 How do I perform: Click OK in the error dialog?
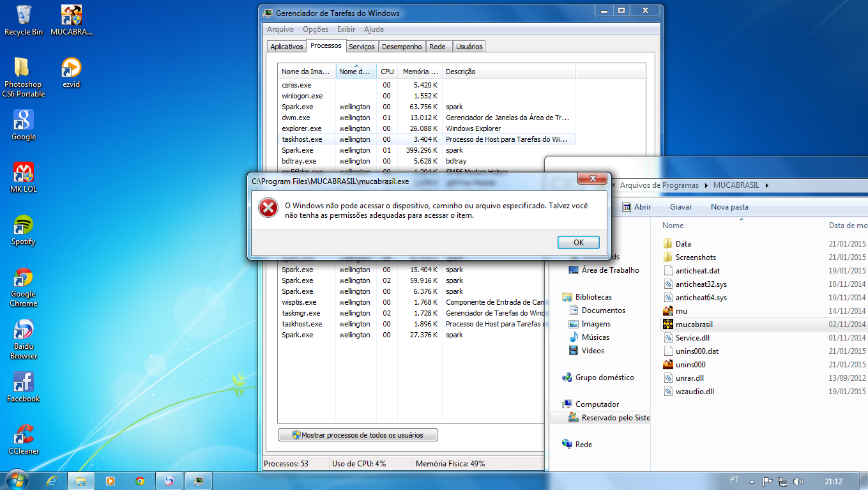pyautogui.click(x=578, y=242)
